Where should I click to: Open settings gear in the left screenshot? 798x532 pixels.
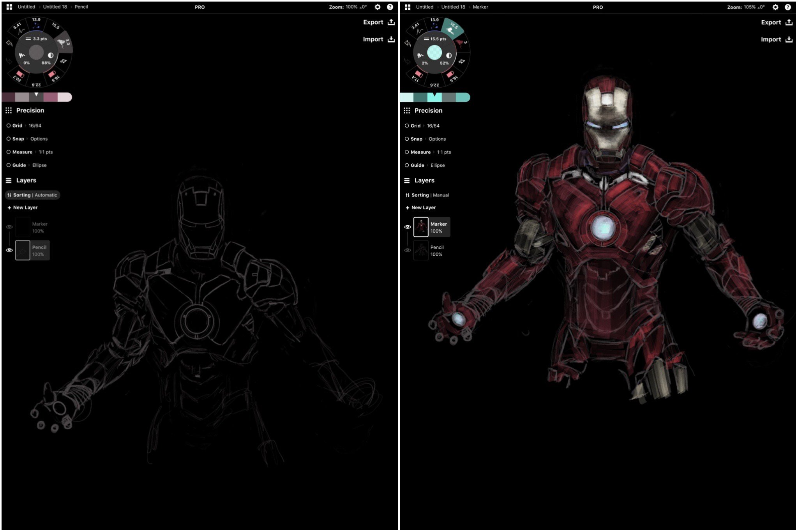[x=378, y=7]
